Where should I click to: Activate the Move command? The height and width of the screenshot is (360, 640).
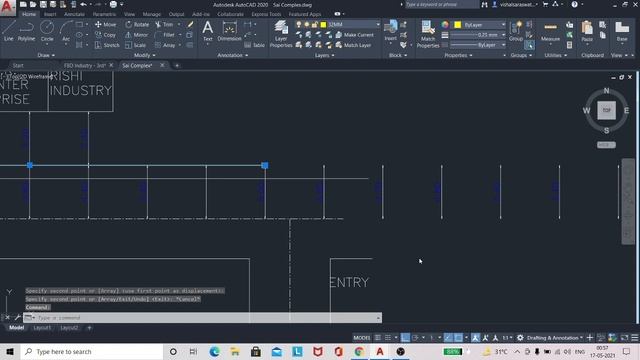coord(105,24)
